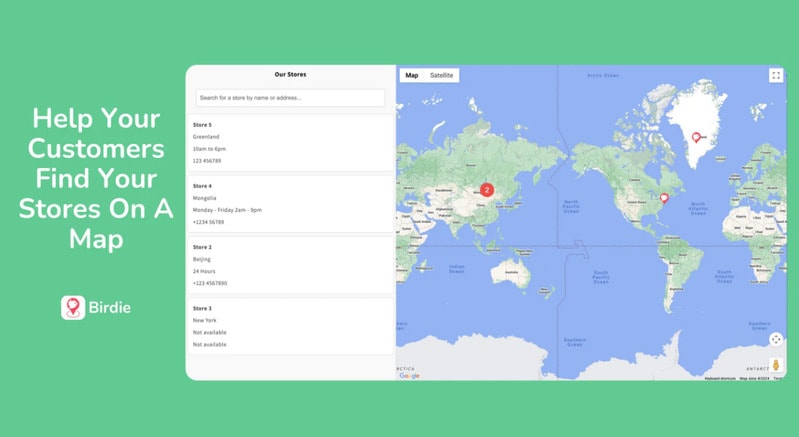Select the Map view tab
The image size is (799, 437).
412,75
